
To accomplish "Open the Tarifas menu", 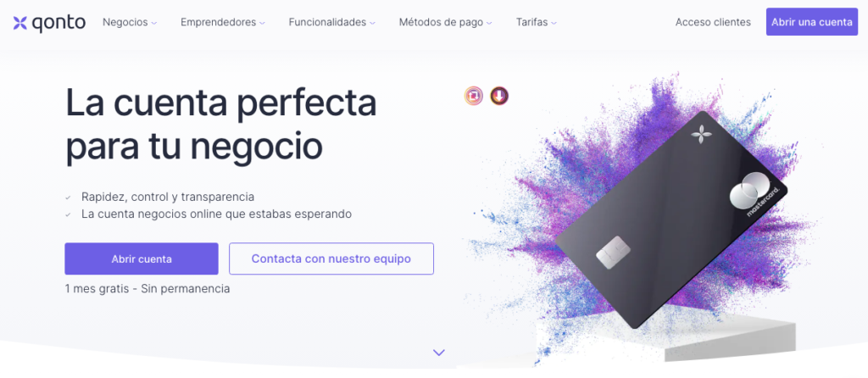I will (536, 23).
